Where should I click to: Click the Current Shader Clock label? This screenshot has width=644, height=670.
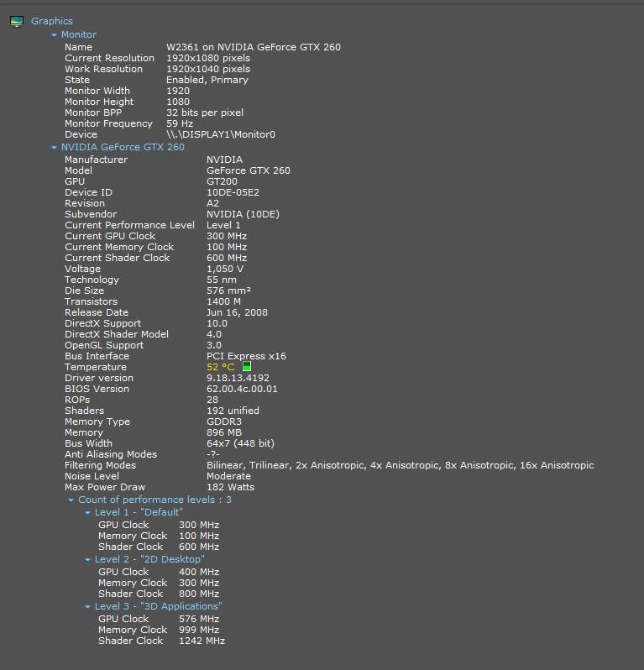(117, 258)
